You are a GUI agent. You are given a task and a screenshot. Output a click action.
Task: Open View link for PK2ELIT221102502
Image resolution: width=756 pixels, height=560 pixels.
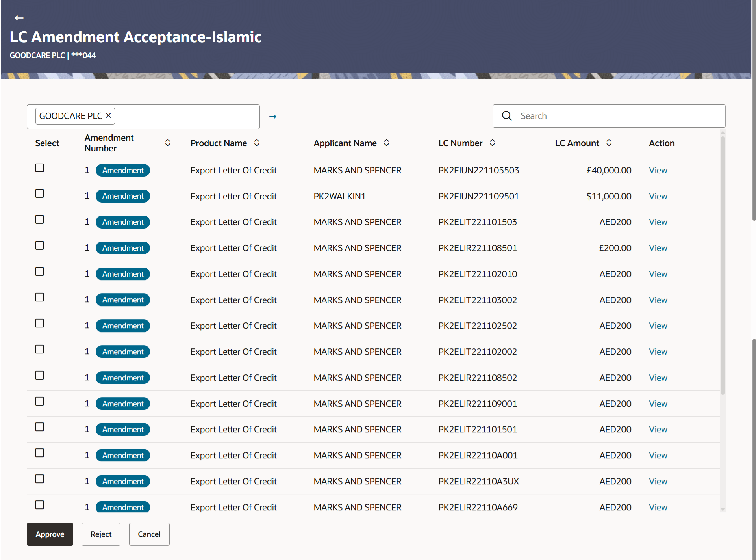click(x=658, y=326)
